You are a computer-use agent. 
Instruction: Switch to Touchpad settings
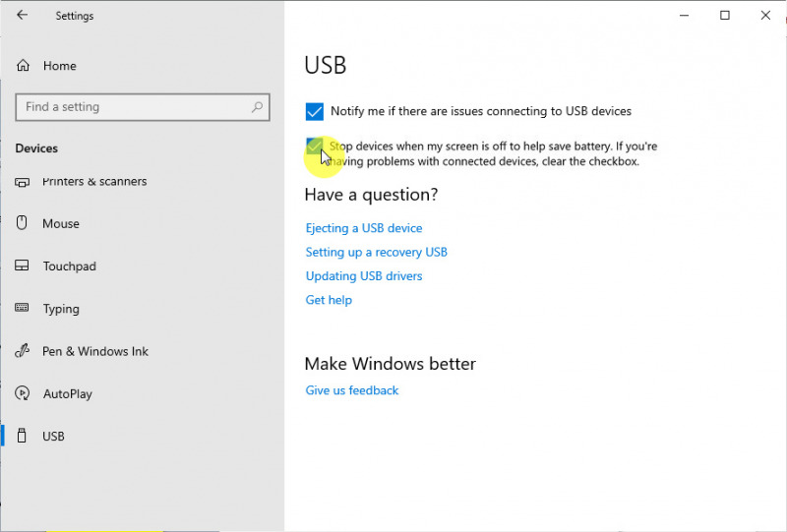(x=69, y=266)
